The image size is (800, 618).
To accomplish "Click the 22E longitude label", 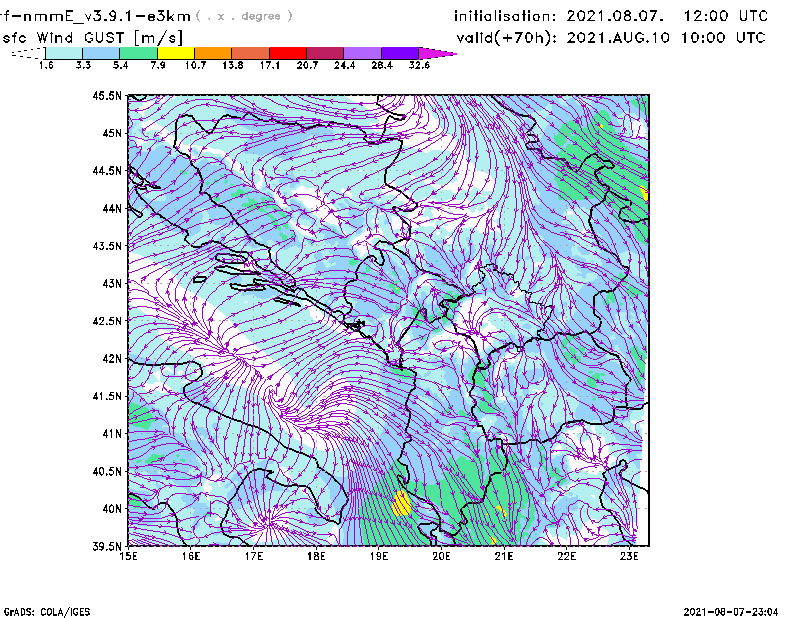I will click(567, 556).
